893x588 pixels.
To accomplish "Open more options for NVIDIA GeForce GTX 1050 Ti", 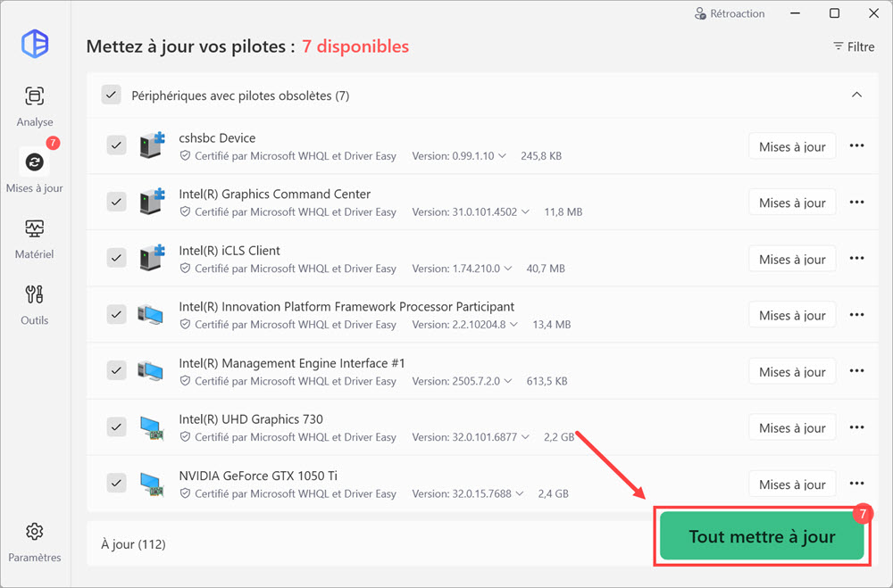I will (856, 484).
